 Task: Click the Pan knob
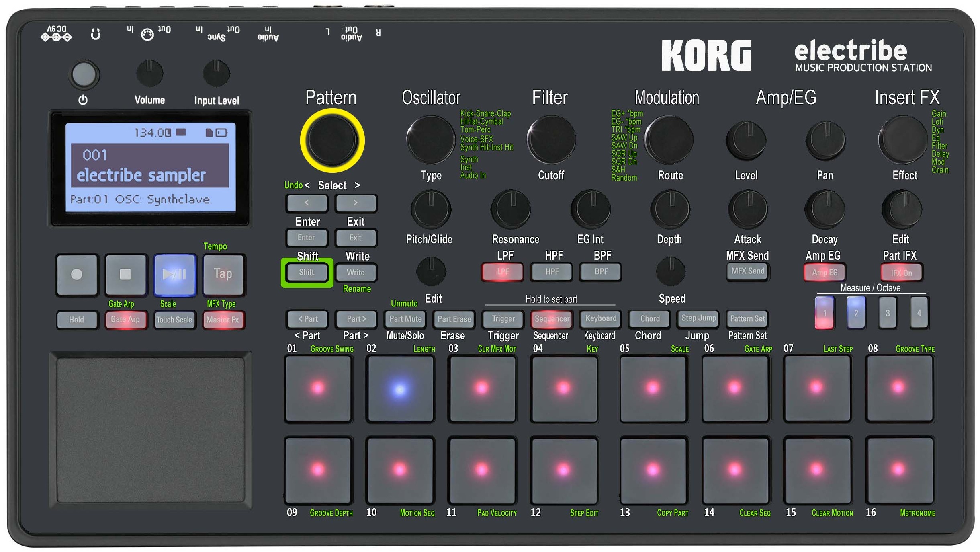pyautogui.click(x=826, y=141)
